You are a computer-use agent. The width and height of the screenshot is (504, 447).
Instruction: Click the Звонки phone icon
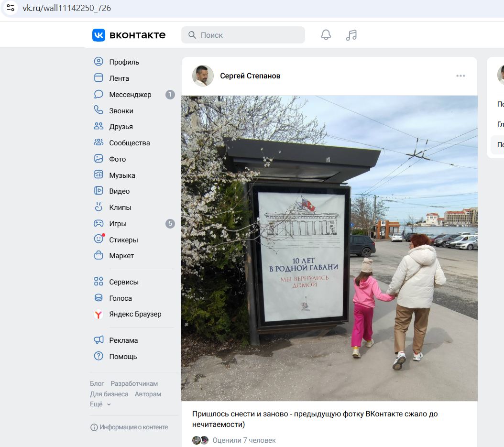pos(99,110)
